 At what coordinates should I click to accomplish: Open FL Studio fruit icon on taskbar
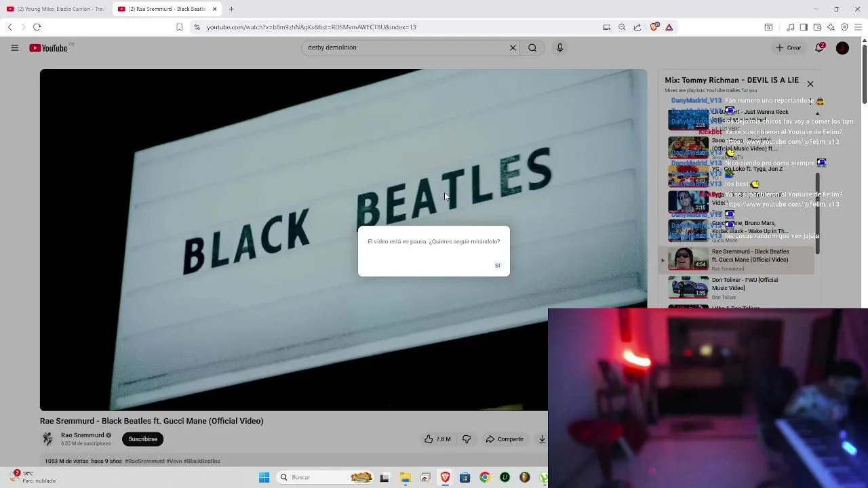524,477
